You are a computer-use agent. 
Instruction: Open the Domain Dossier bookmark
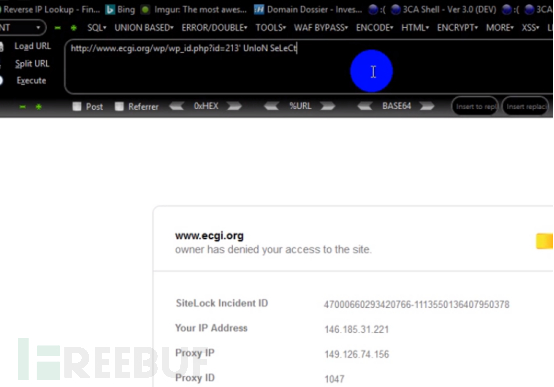tap(308, 10)
